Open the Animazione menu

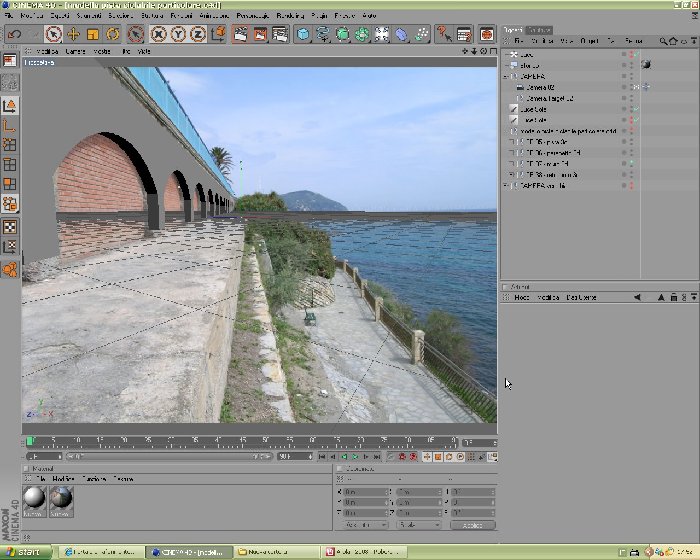214,16
